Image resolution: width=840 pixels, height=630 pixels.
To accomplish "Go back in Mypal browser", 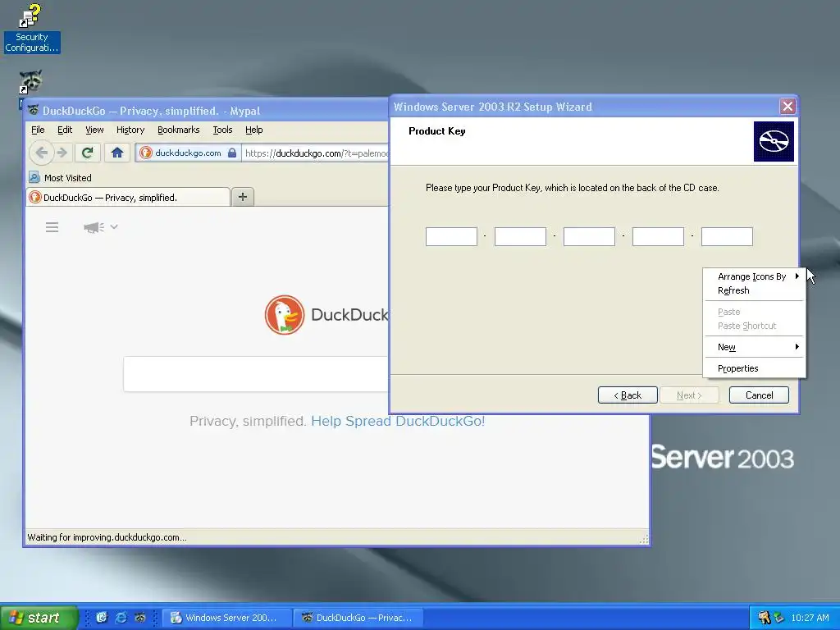I will (41, 153).
